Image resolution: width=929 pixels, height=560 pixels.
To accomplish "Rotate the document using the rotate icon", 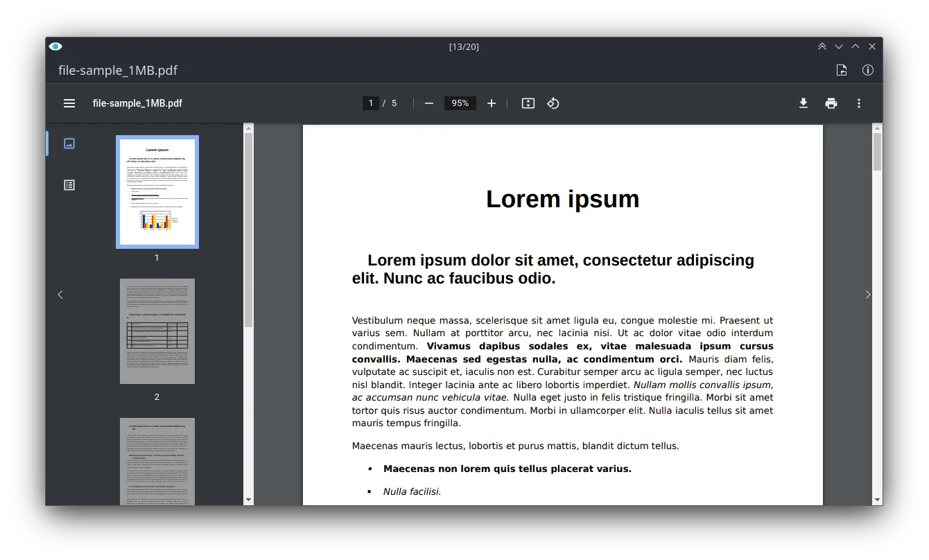I will tap(554, 103).
